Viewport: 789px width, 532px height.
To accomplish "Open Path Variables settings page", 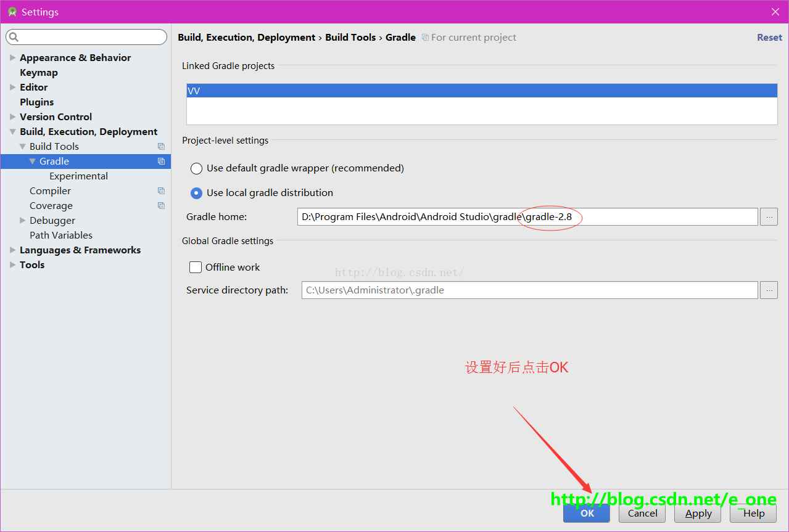I will [x=61, y=235].
